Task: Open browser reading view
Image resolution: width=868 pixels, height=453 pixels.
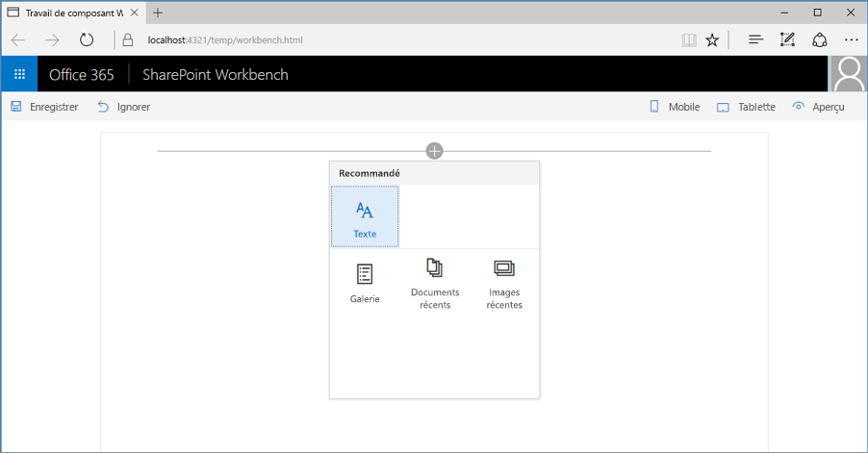Action: (689, 39)
